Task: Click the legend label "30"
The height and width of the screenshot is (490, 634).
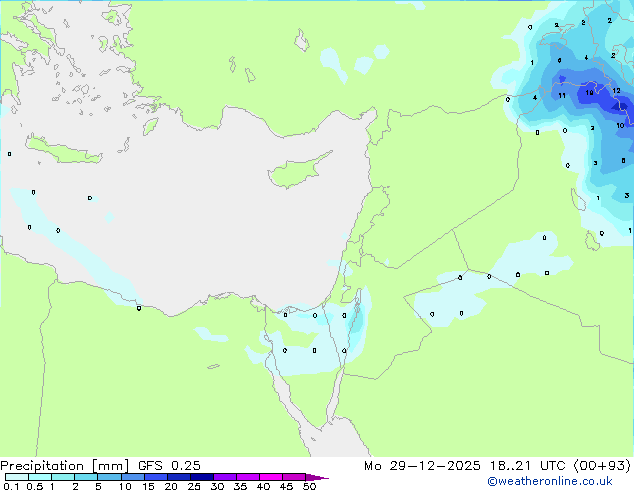Action: pos(217,486)
